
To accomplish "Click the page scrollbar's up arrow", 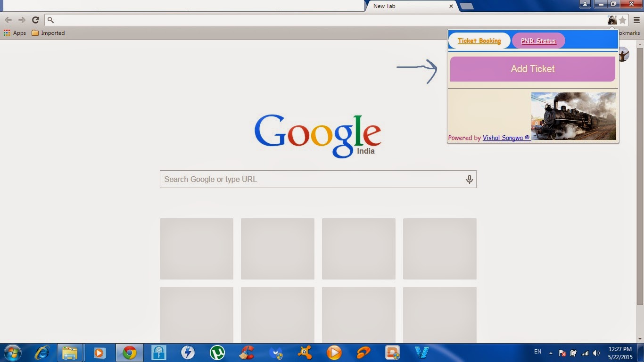I will pos(640,44).
